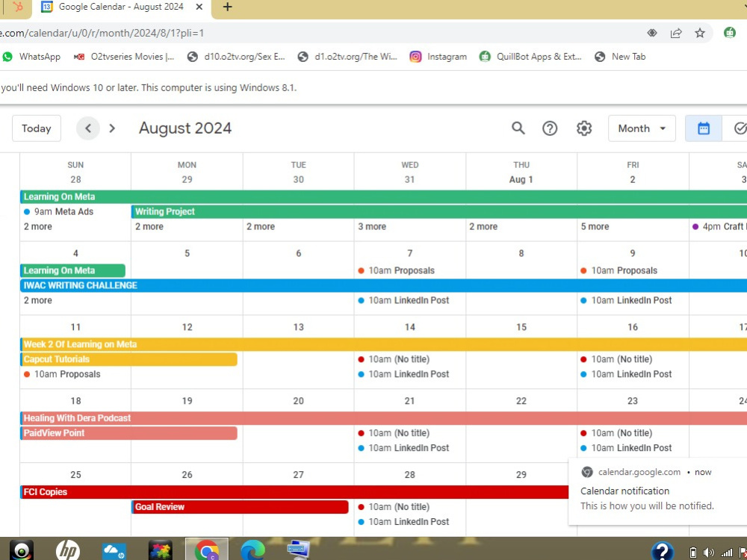Select Thursday Aug 1 date number

[521, 179]
